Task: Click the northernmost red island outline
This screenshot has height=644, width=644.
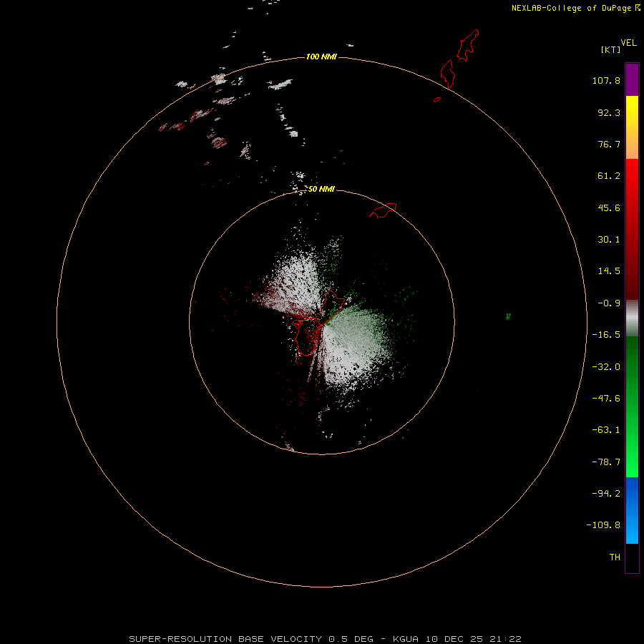Action: [x=468, y=45]
